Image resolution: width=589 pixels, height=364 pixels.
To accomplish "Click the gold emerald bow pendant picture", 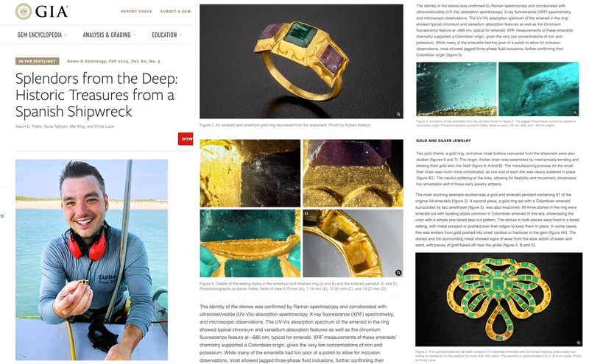I will click(499, 299).
